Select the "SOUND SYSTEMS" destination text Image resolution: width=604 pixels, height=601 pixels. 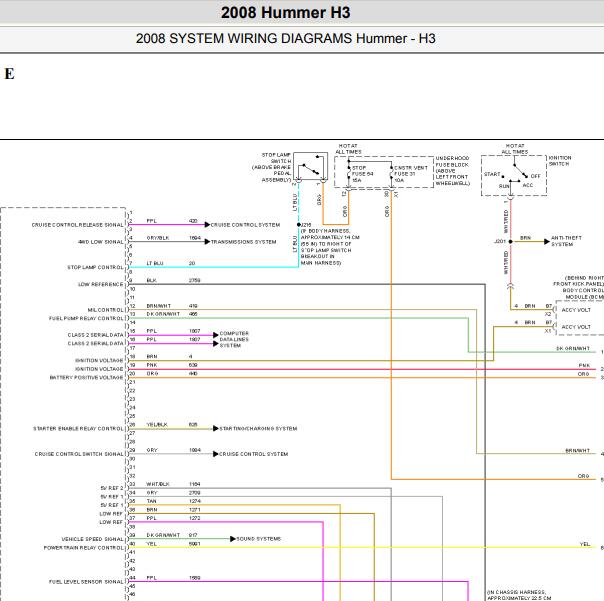point(258,539)
